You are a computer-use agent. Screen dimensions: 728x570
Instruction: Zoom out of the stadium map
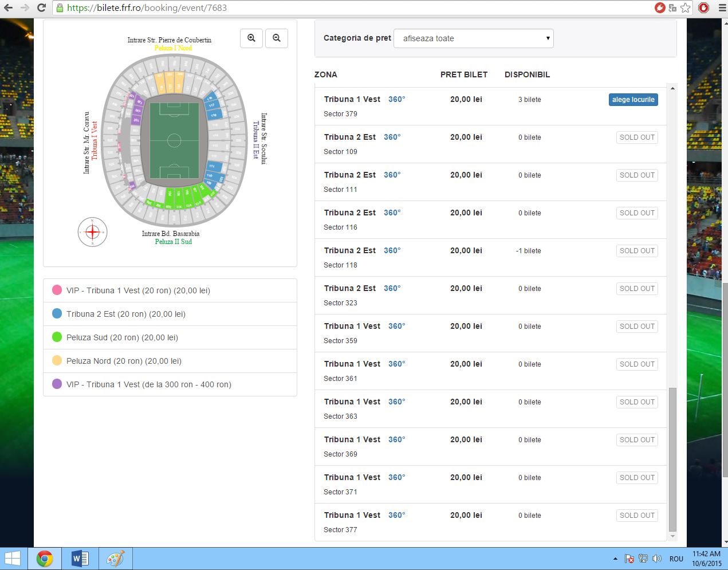277,38
